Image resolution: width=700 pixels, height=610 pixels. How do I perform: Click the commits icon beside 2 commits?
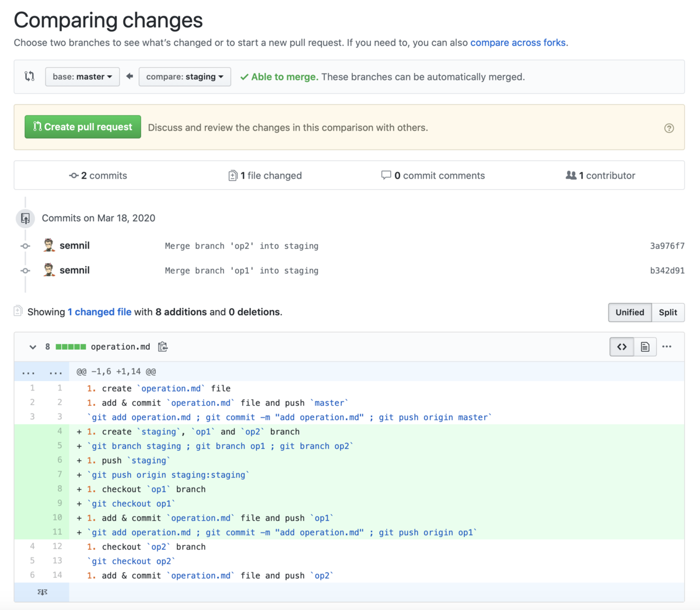[x=73, y=176]
